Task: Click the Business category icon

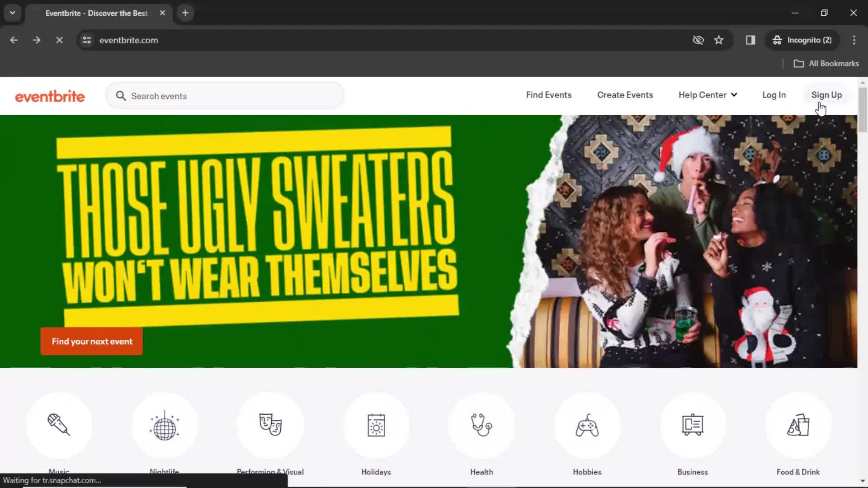Action: point(693,425)
